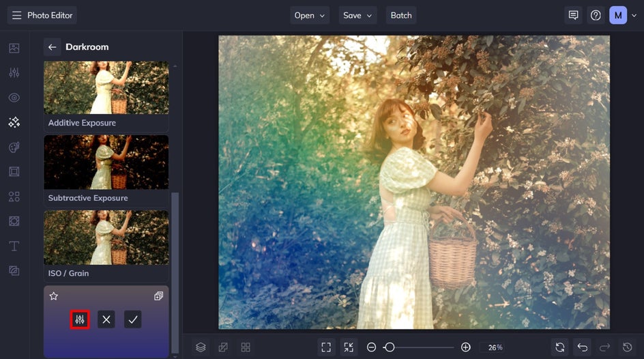
Task: Click the zoom slider handle
Action: [390, 347]
